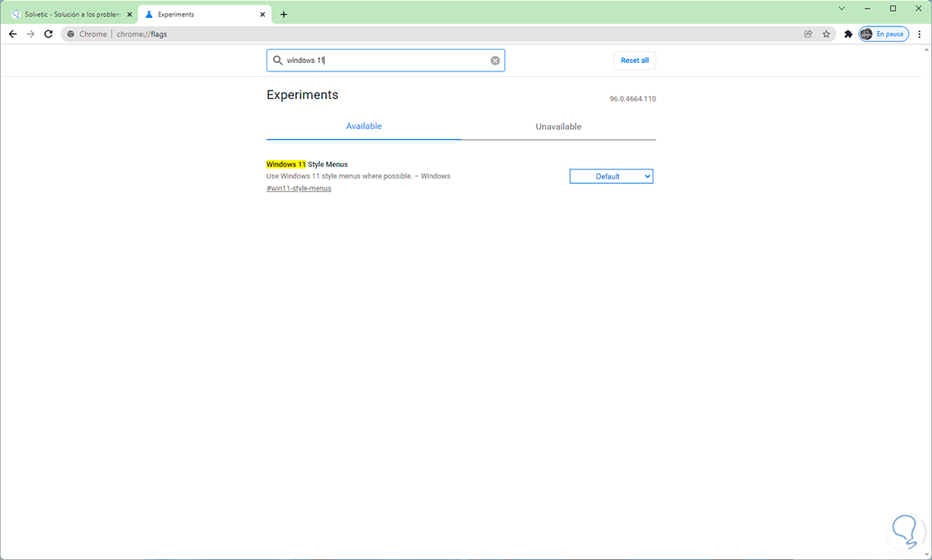
Task: Open the Windows 11 Style Menus Default dropdown
Action: (x=611, y=176)
